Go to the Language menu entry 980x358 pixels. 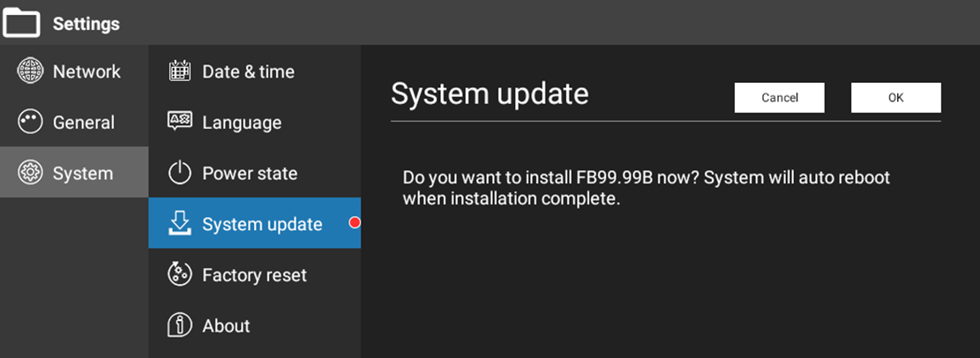coord(255,122)
